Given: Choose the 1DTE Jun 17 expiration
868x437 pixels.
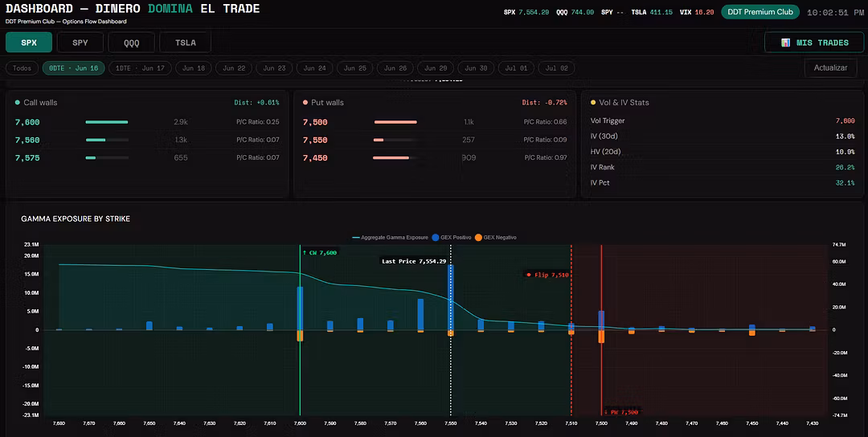Looking at the screenshot, I should pos(140,68).
